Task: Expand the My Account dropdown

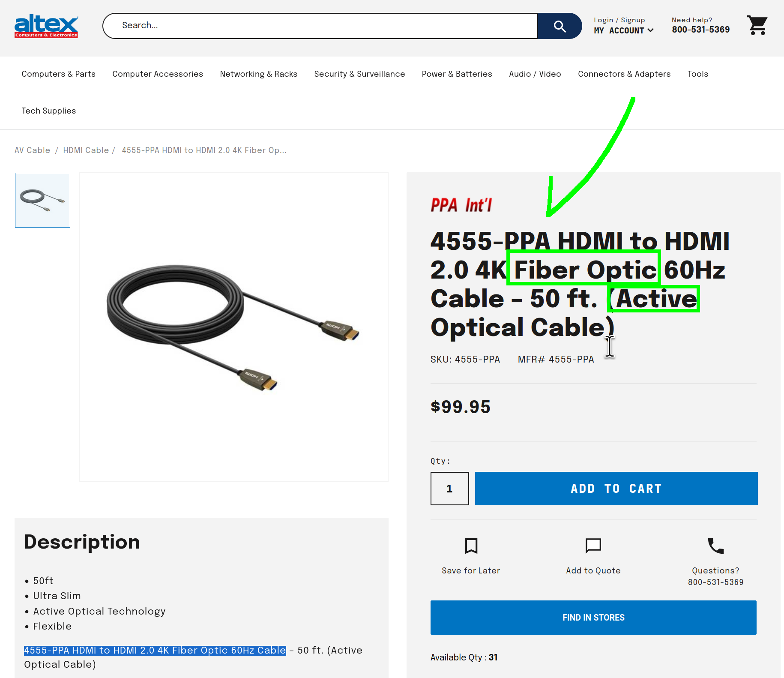Action: (x=624, y=30)
